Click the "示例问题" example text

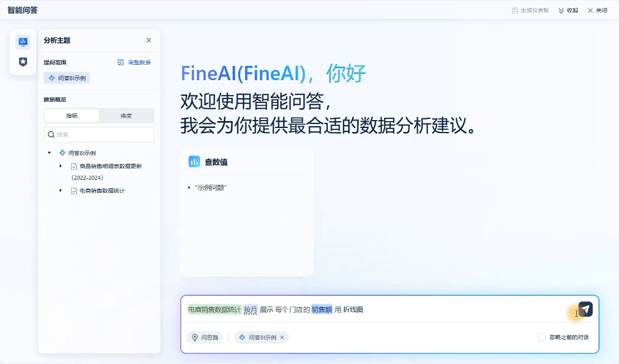click(x=211, y=188)
